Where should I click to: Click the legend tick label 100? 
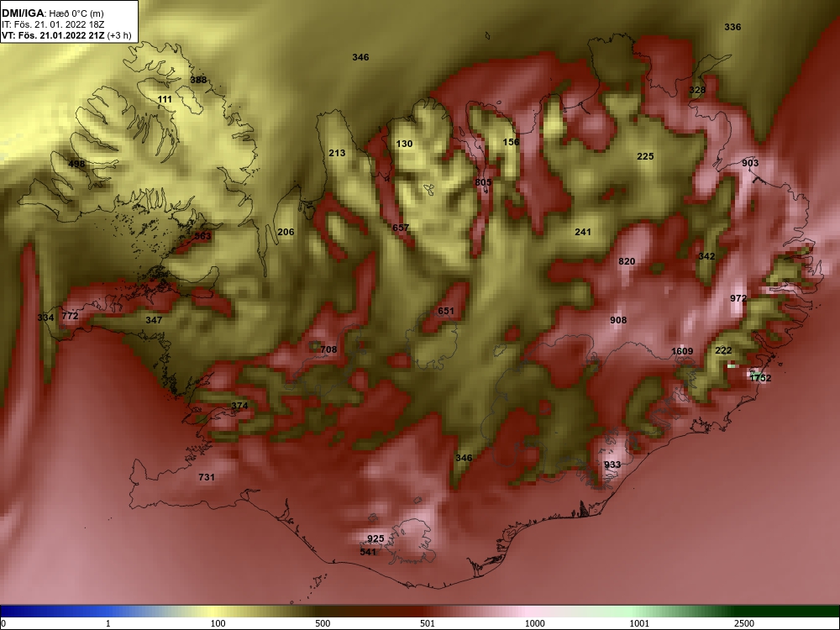218,623
